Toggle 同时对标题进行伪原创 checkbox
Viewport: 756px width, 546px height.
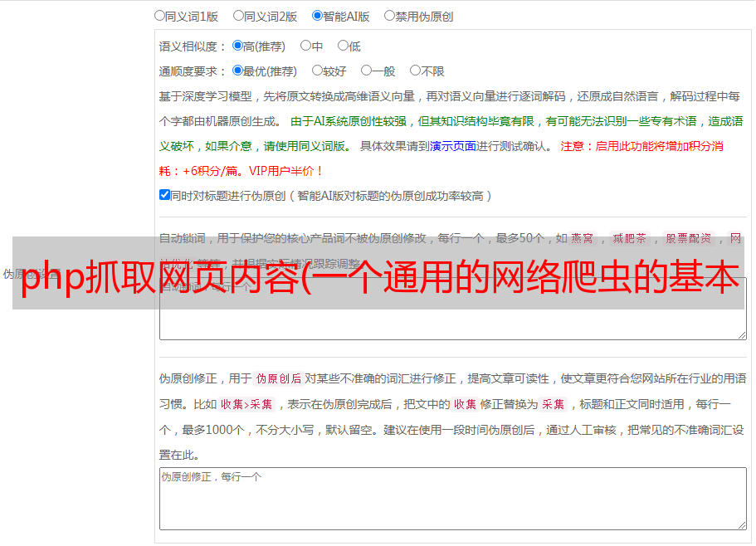tap(164, 195)
